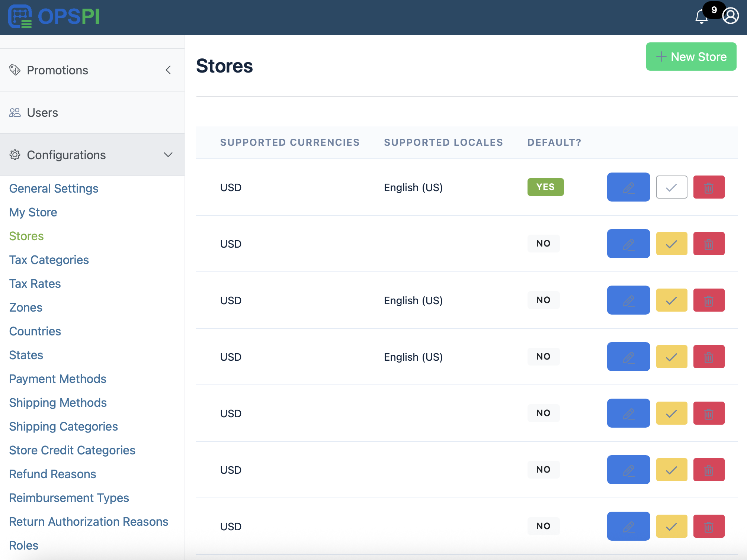Edit the fifth store row

coord(628,413)
